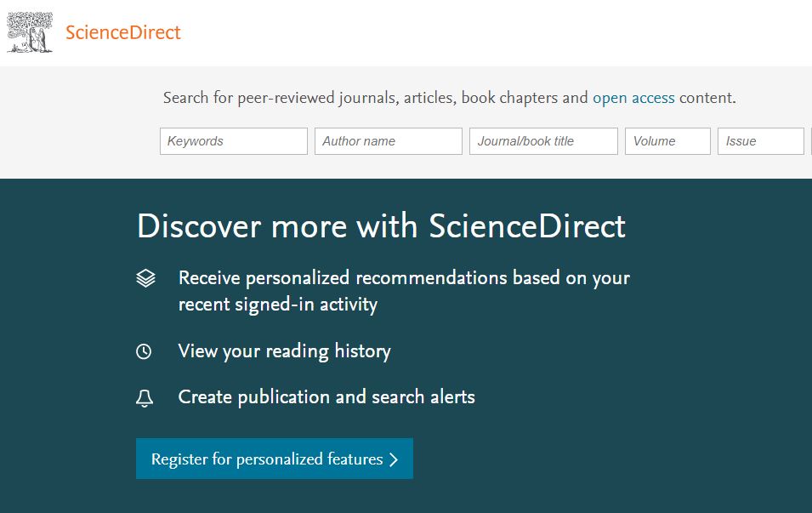This screenshot has height=513, width=812.
Task: Click the Discover more with ScienceDirect heading
Action: [381, 226]
